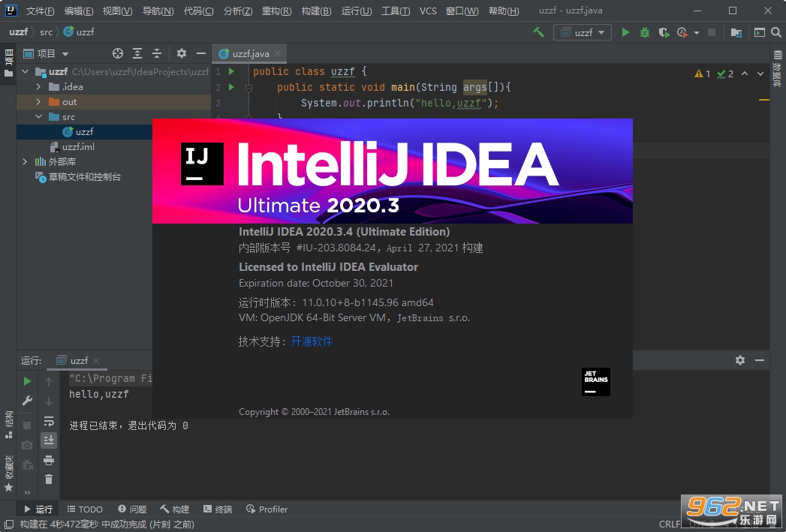Open Run panel gear settings
The width and height of the screenshot is (786, 532).
(x=740, y=360)
